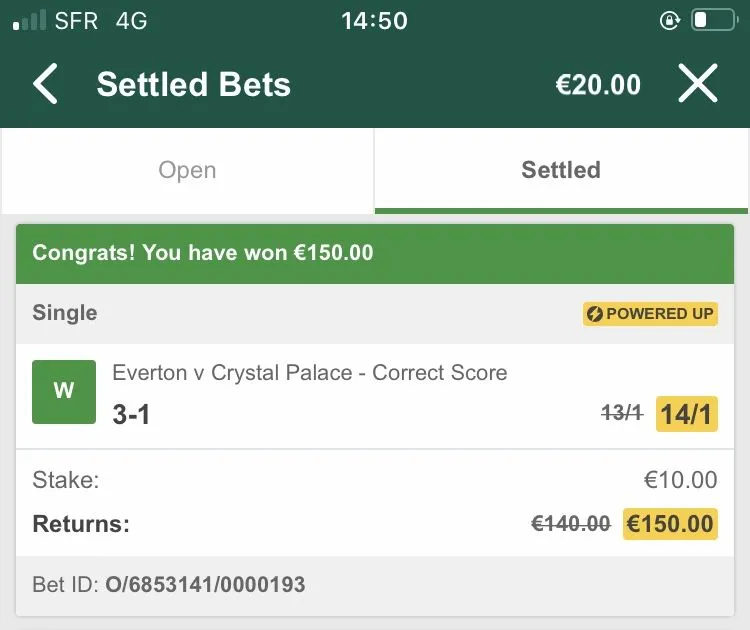Tap the battery icon in status bar

[713, 20]
